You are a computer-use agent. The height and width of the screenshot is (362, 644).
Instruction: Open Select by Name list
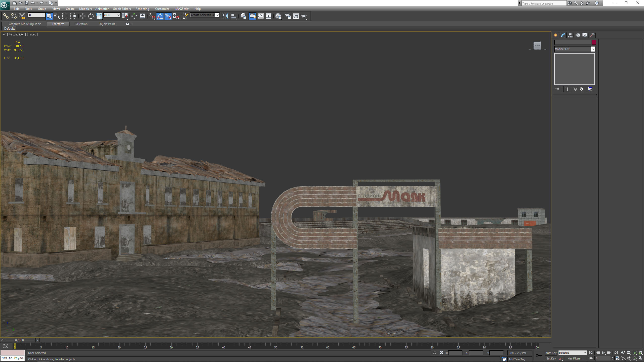click(x=57, y=16)
